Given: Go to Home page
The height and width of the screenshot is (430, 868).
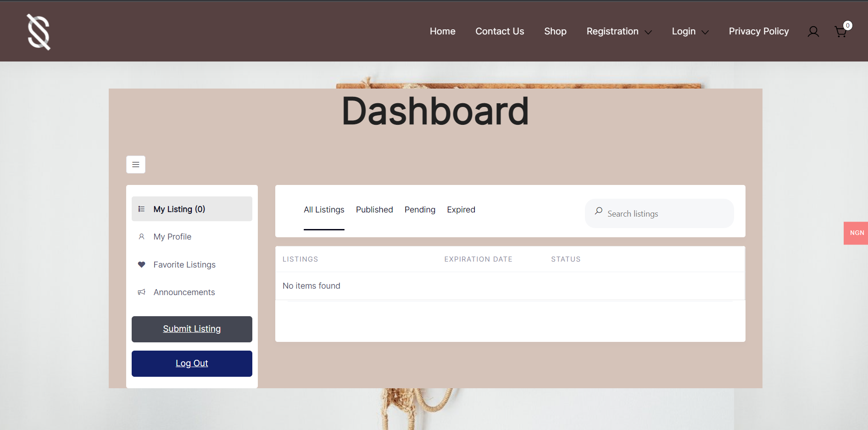Looking at the screenshot, I should [442, 31].
